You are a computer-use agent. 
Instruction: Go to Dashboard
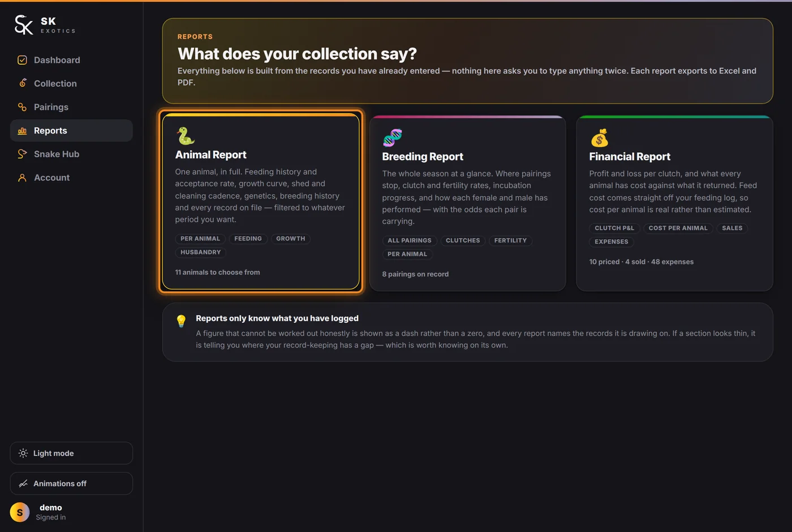coord(71,60)
